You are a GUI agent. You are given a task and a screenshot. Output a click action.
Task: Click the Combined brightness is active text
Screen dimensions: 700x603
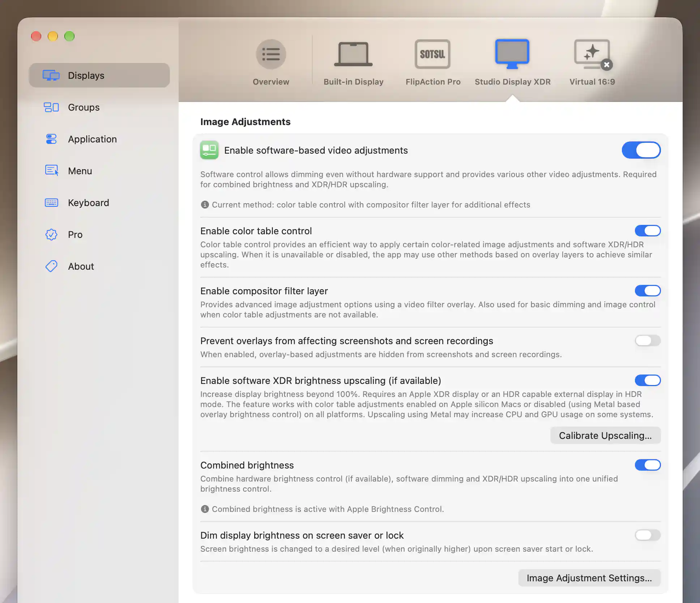pos(328,509)
